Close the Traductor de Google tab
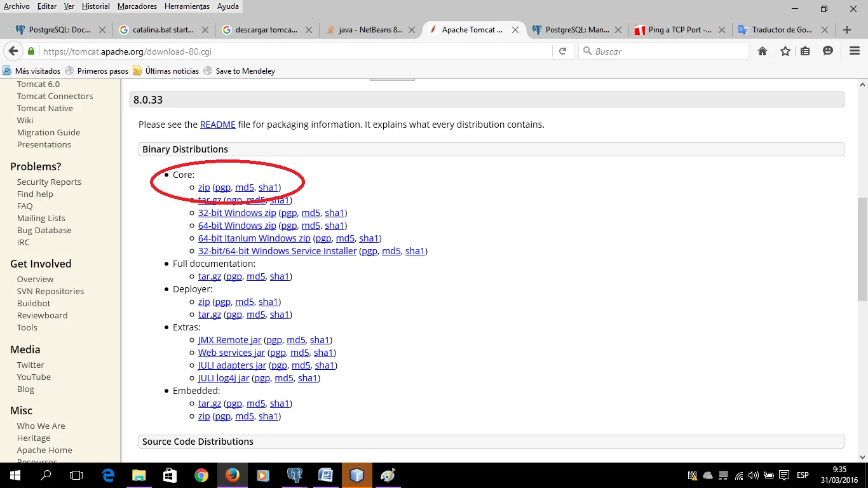This screenshot has height=488, width=868. 825,30
